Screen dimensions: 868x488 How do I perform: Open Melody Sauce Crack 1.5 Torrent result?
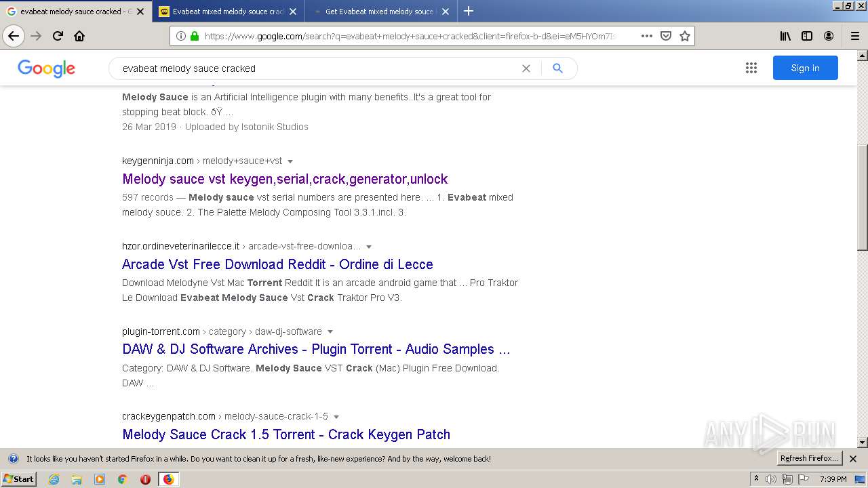pos(286,434)
